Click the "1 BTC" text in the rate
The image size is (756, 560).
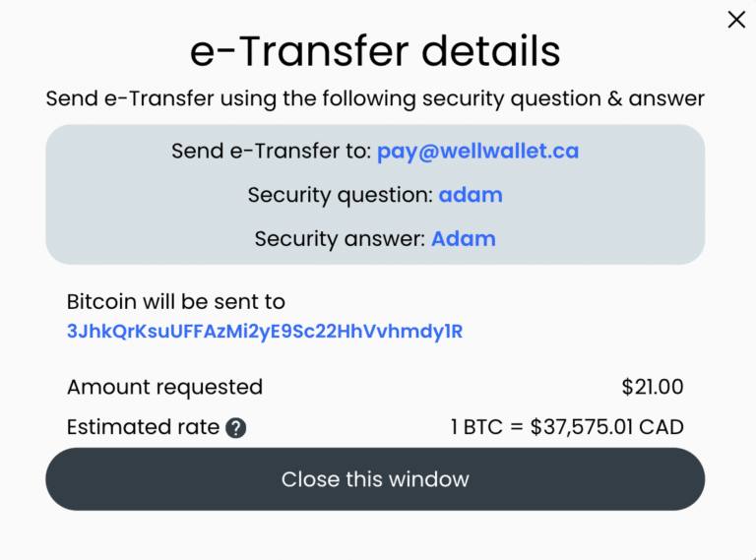[476, 427]
